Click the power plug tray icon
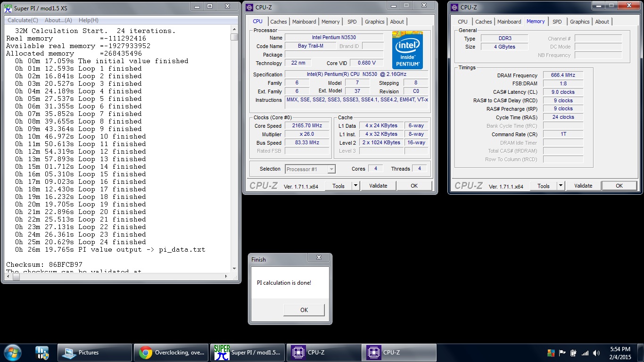The height and width of the screenshot is (362, 644). (x=574, y=353)
